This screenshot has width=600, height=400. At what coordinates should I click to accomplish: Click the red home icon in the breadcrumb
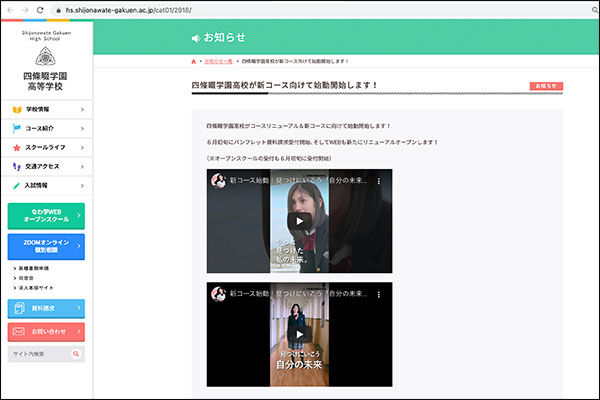click(x=194, y=61)
